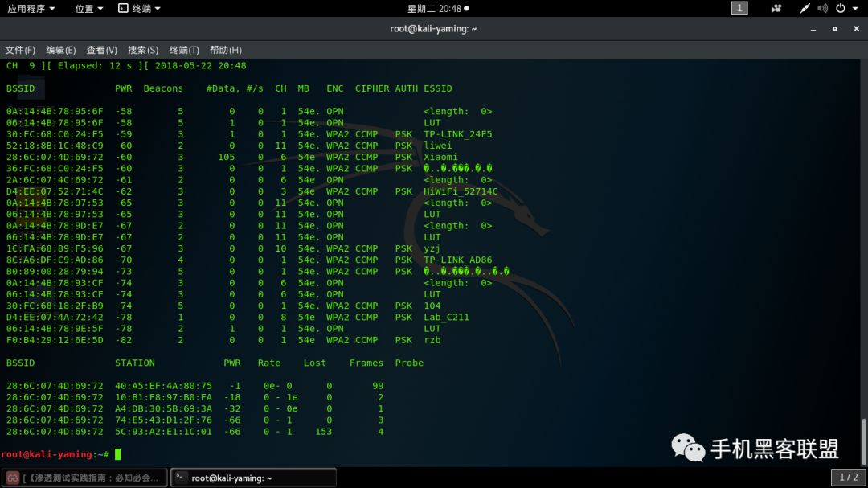Image resolution: width=868 pixels, height=488 pixels.
Task: Click the Beacons column header
Action: tap(163, 88)
